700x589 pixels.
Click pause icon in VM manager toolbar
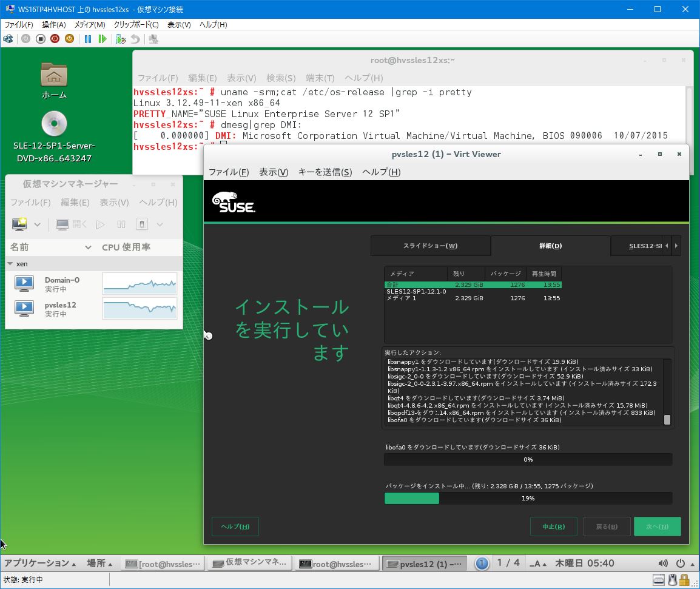click(121, 224)
